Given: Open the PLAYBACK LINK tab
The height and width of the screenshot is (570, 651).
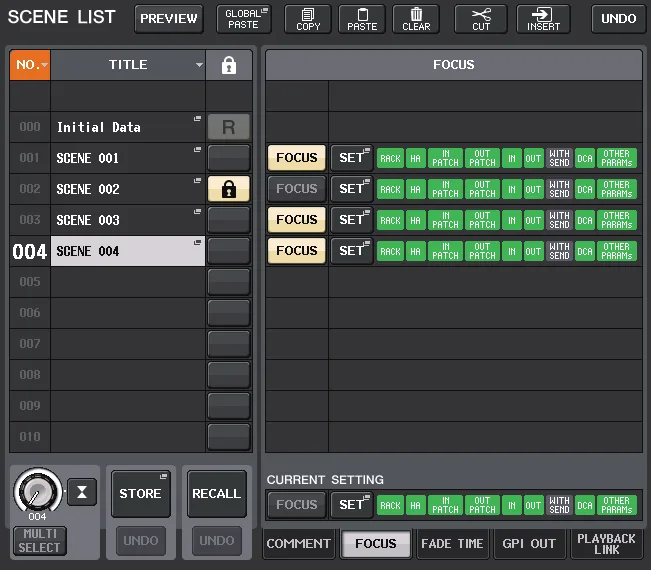Looking at the screenshot, I should point(606,544).
